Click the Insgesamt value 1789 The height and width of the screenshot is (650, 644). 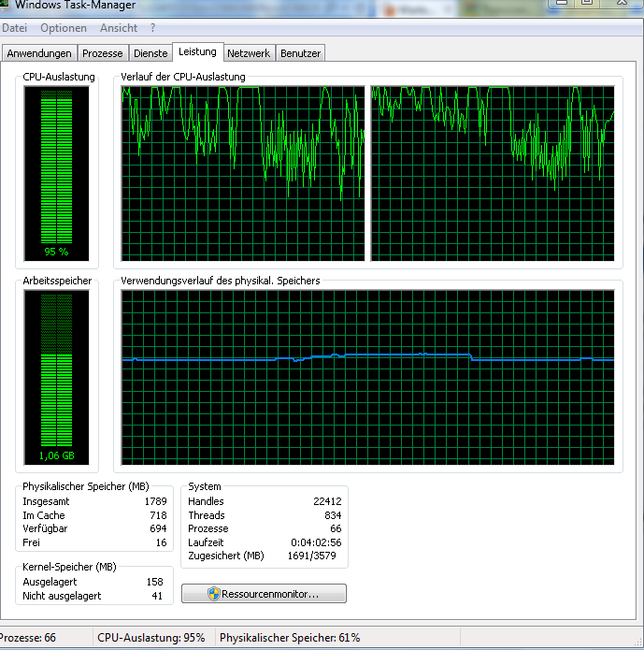155,501
